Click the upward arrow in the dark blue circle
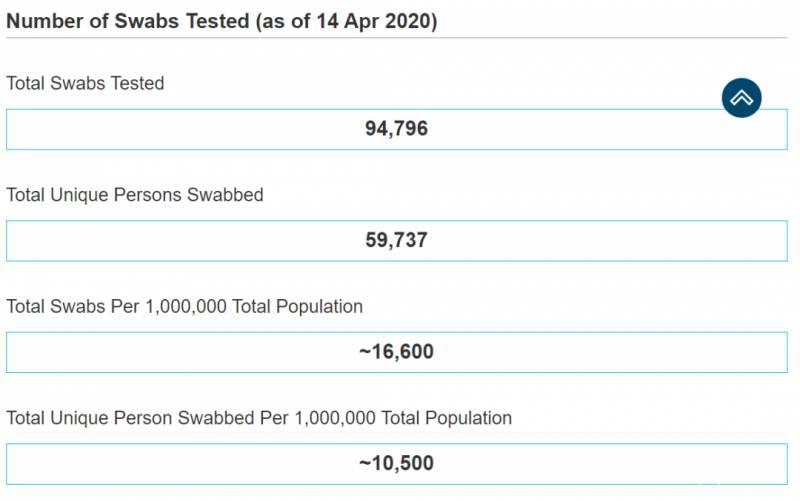 coord(741,98)
